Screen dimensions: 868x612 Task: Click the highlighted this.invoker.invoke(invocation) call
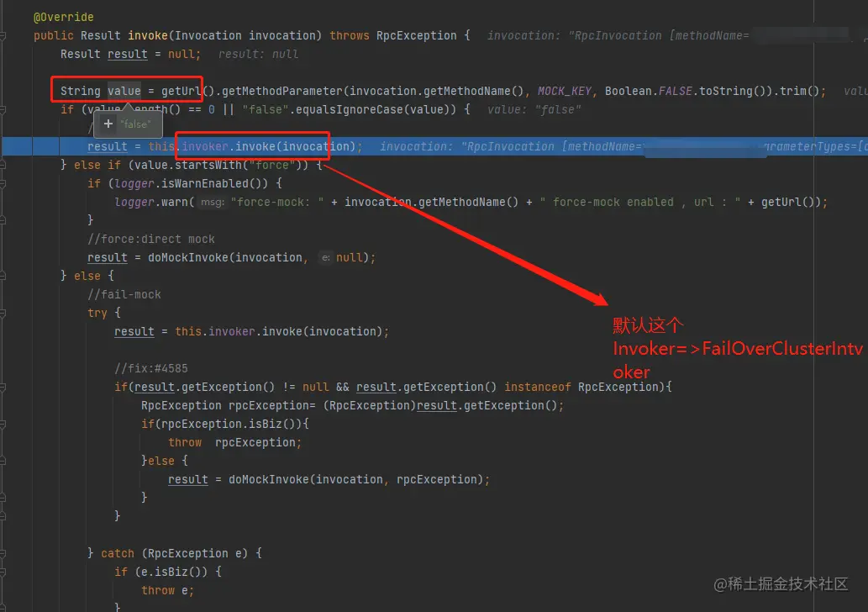(x=251, y=146)
